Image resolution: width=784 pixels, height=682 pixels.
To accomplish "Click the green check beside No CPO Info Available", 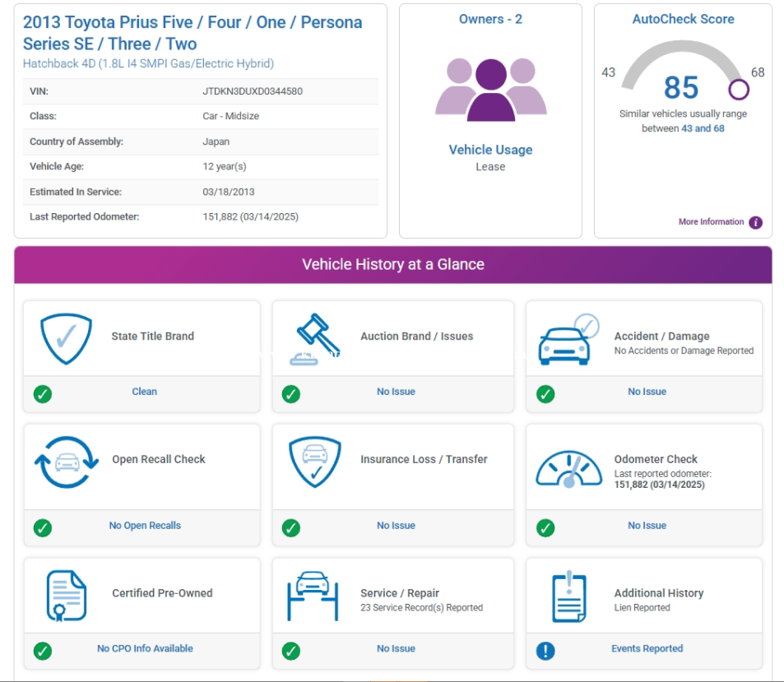I will 43,651.
